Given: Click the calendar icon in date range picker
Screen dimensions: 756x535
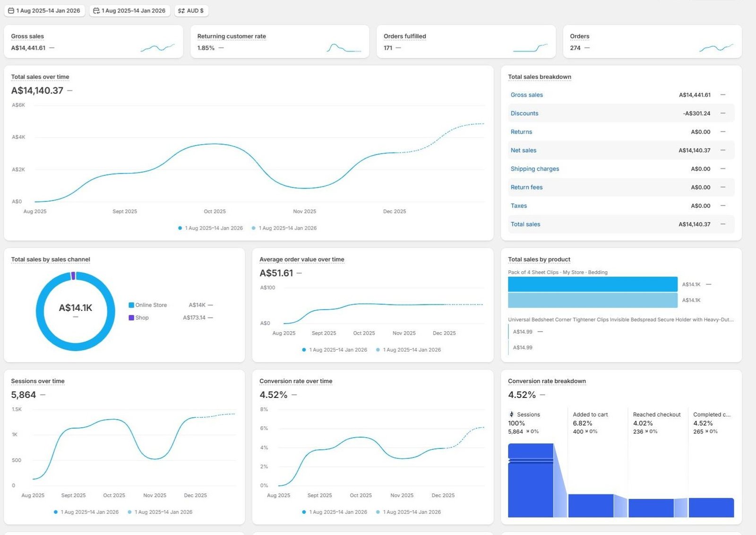Looking at the screenshot, I should 11,10.
